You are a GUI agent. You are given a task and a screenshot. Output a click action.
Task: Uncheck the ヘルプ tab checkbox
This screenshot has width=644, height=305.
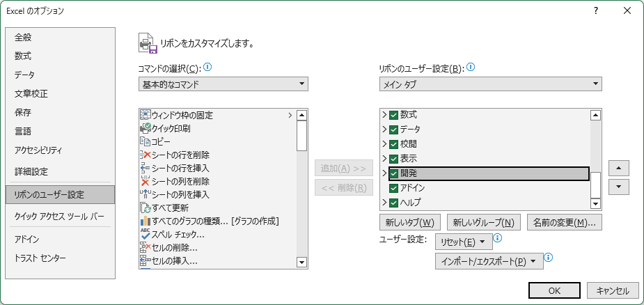point(394,203)
